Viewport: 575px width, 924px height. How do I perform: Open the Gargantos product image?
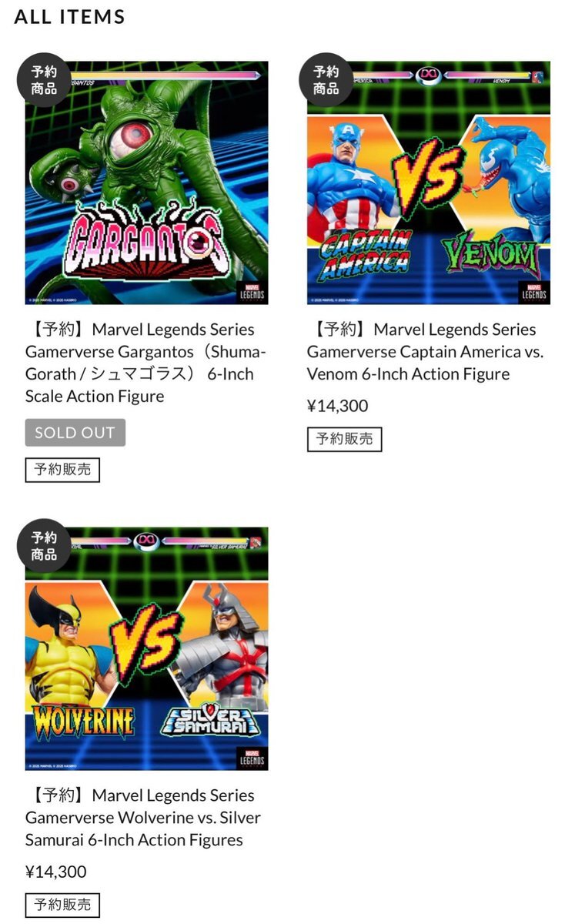146,182
